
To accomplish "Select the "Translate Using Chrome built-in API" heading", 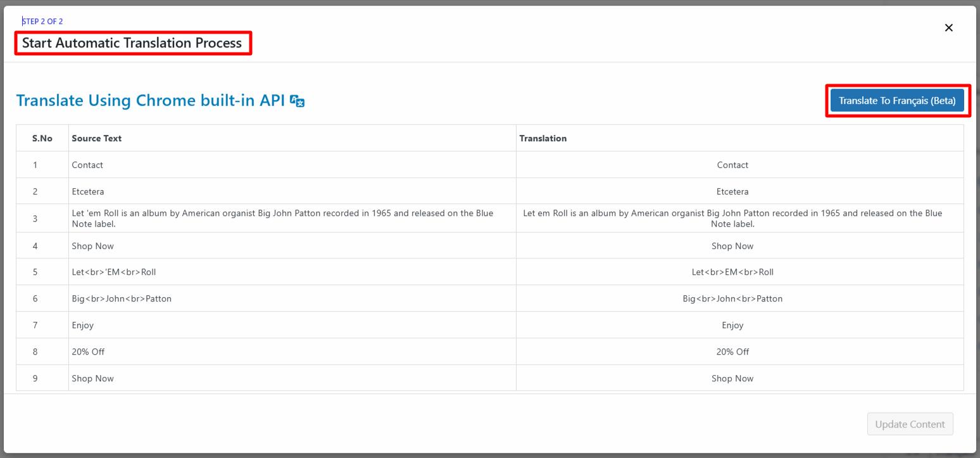I will [x=151, y=101].
